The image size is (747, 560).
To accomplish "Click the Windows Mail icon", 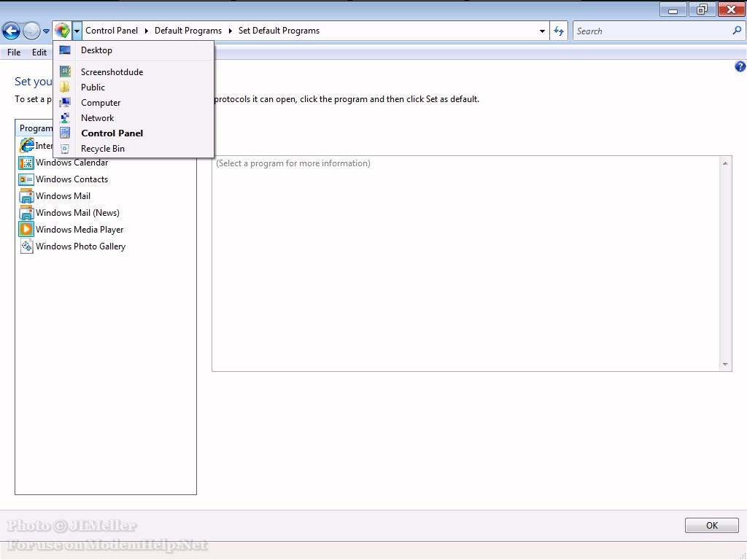I will 26,196.
